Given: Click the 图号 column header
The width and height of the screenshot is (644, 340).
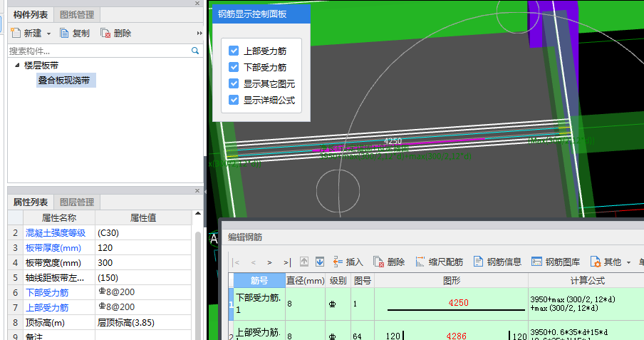Looking at the screenshot, I should point(362,280).
